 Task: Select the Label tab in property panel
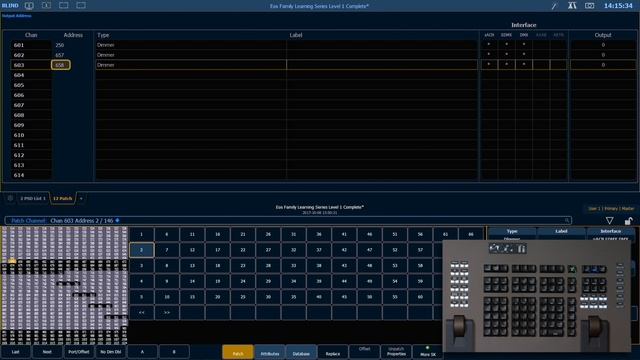[x=561, y=231]
